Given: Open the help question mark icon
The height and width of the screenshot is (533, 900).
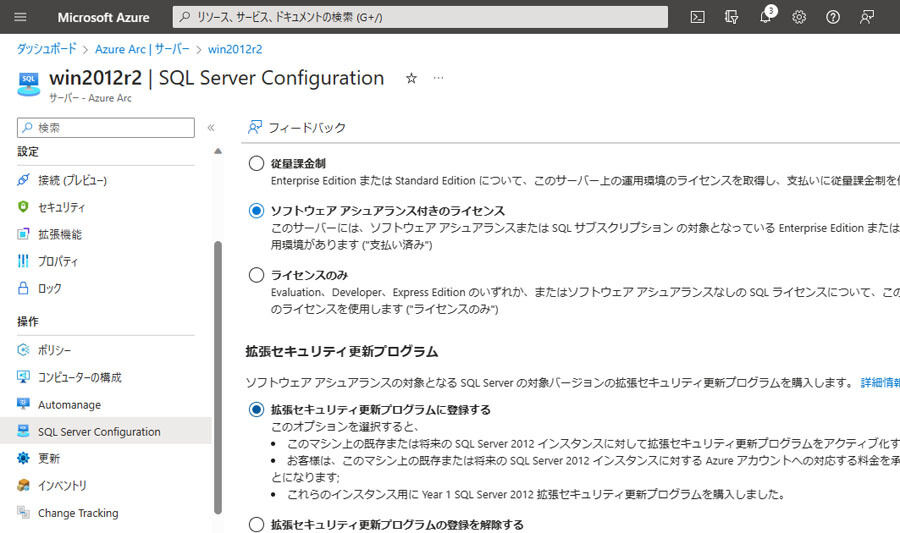Looking at the screenshot, I should click(833, 17).
